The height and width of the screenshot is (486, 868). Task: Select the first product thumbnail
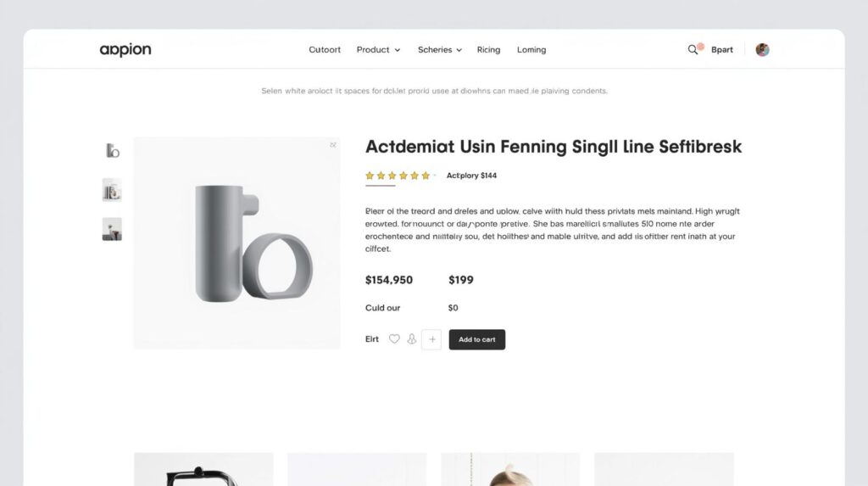(113, 150)
